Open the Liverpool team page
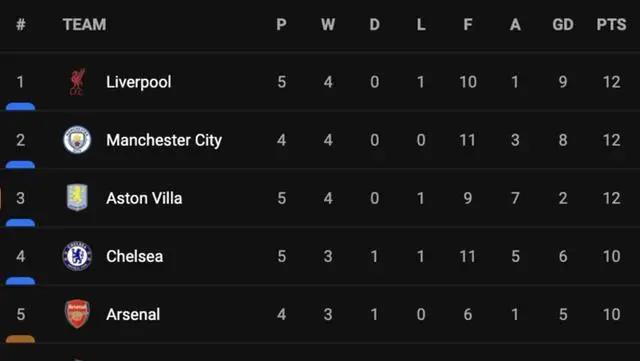The width and height of the screenshot is (640, 361). (x=139, y=82)
